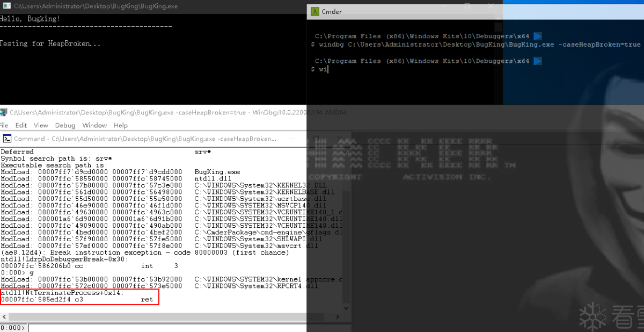
Task: Click the 'Command - C:\Users...' sub-window title
Action: 145,139
